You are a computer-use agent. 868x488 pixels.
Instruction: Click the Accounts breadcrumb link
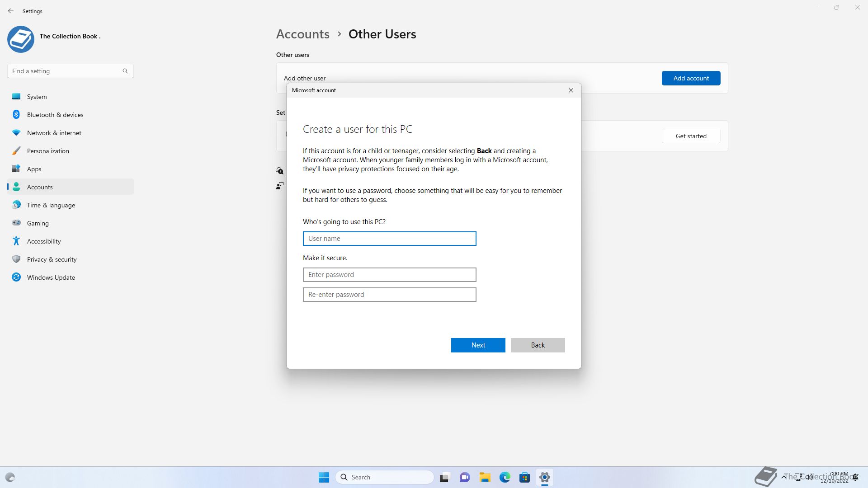(302, 34)
